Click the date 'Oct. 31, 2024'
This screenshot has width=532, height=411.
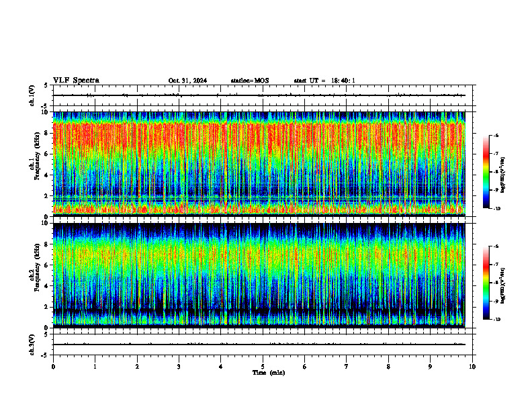tap(187, 81)
